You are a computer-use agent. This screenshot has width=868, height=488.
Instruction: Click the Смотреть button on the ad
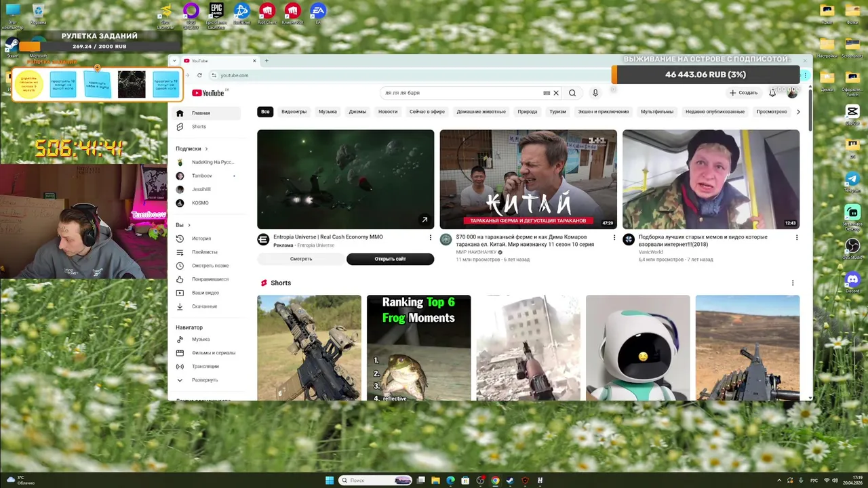[301, 259]
